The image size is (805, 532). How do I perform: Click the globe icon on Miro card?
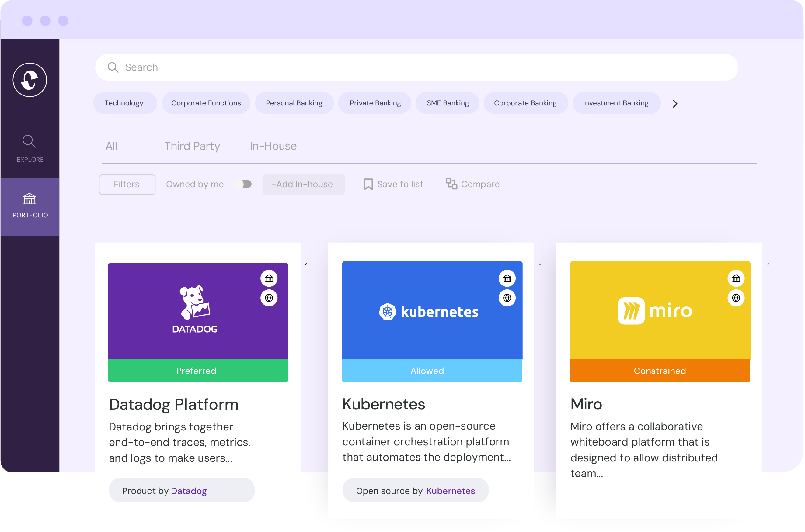pyautogui.click(x=736, y=298)
